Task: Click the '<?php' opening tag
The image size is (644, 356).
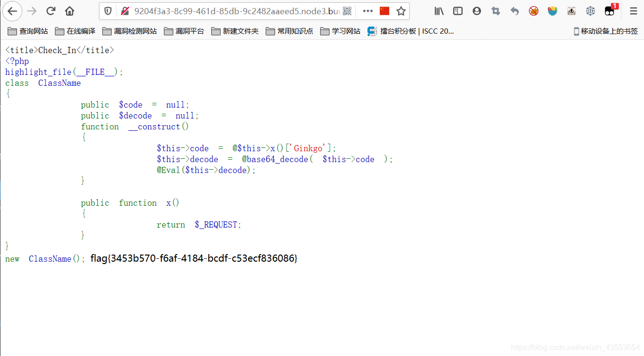Action: point(17,61)
